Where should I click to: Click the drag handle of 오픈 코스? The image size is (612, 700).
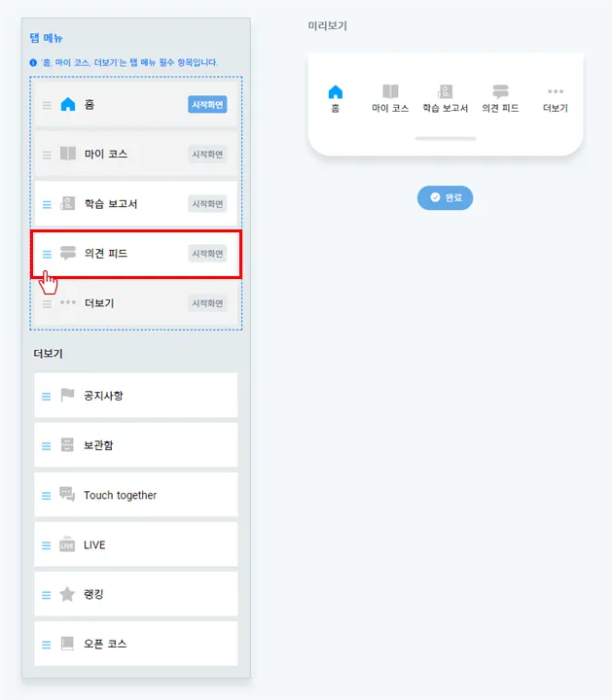(x=46, y=645)
